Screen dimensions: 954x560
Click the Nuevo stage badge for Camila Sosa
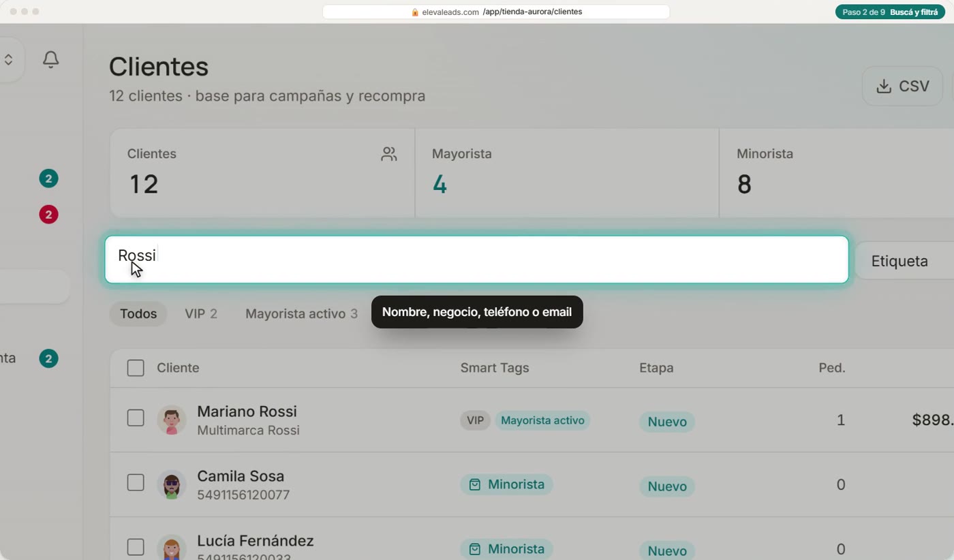667,486
